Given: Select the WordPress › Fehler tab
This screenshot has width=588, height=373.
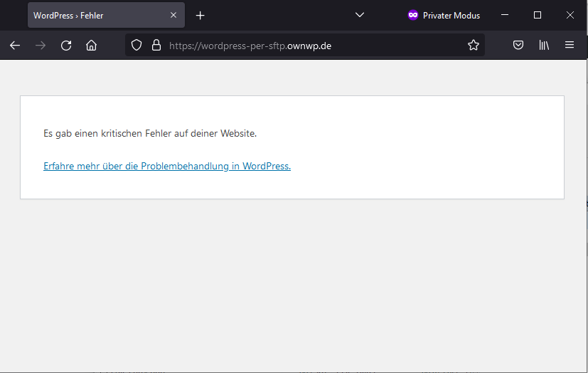Looking at the screenshot, I should (x=106, y=15).
